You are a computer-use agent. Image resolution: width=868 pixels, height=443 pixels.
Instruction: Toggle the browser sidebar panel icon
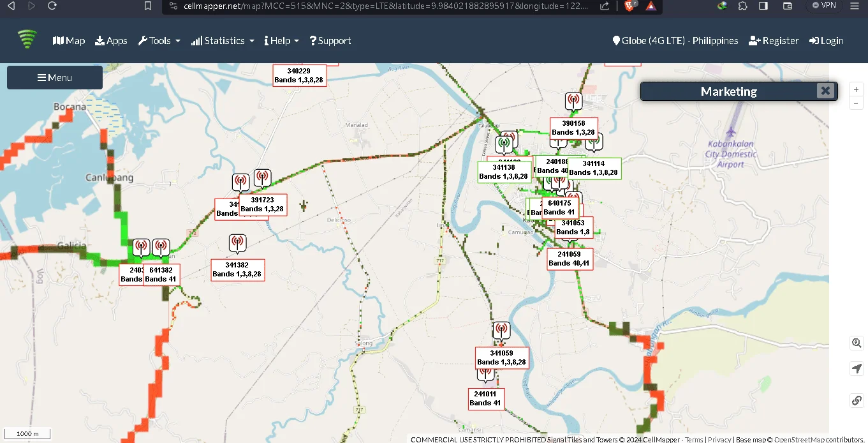point(763,6)
